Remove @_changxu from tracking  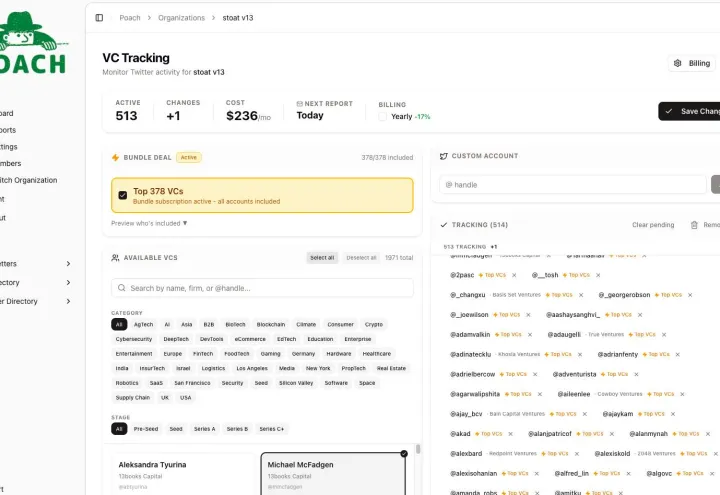tap(581, 295)
